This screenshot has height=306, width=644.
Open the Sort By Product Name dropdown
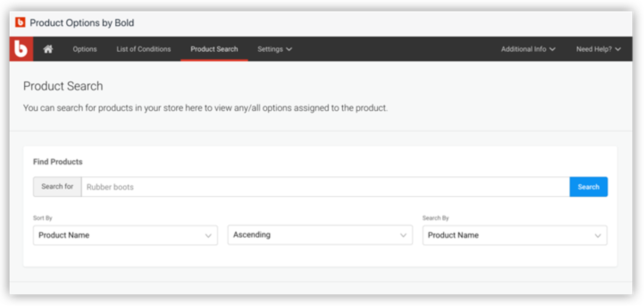125,235
